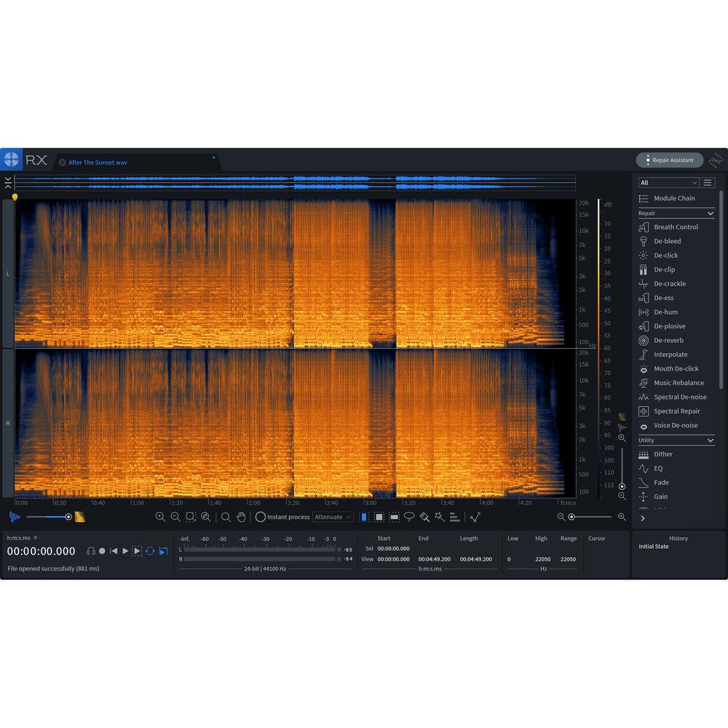728x728 pixels.
Task: Select the Lasso selection tool
Action: 409,517
